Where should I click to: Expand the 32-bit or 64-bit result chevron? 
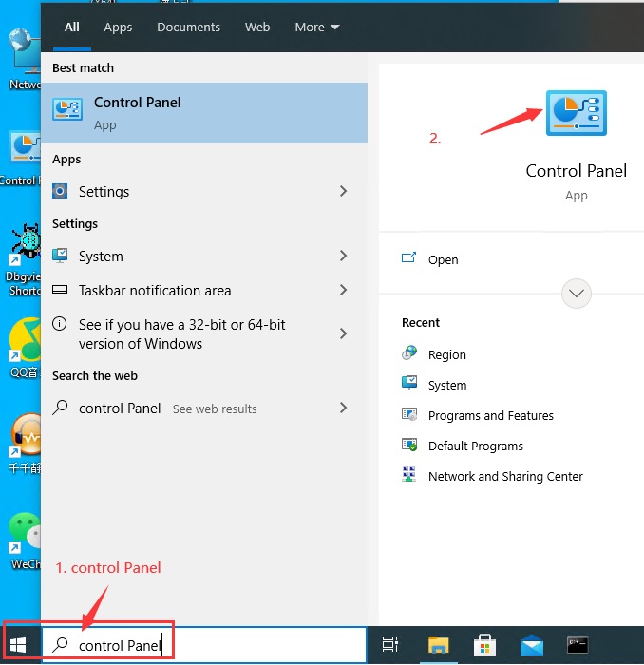point(343,333)
